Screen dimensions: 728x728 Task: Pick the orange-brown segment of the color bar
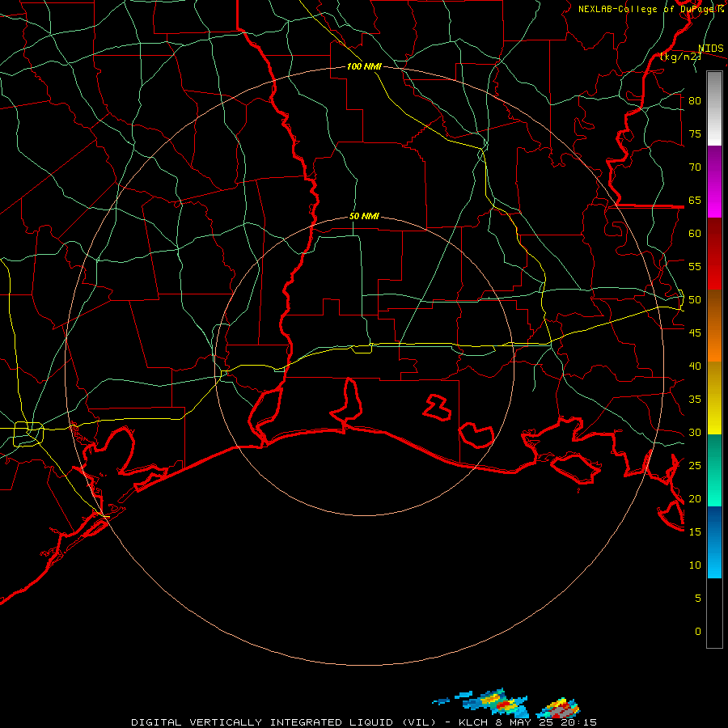pos(714,325)
